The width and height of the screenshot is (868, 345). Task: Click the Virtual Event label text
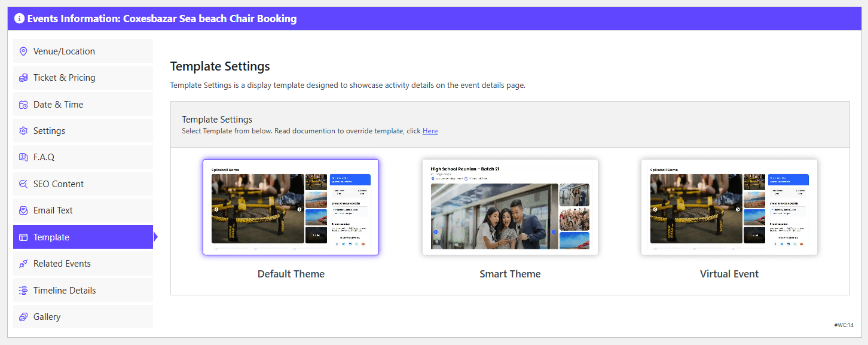pyautogui.click(x=729, y=274)
